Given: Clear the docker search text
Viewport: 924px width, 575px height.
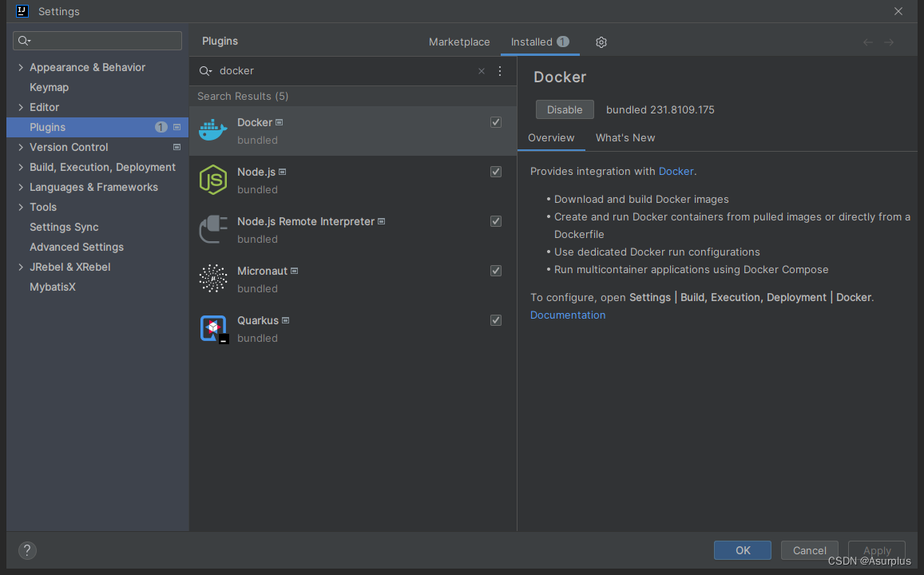Looking at the screenshot, I should pos(482,71).
